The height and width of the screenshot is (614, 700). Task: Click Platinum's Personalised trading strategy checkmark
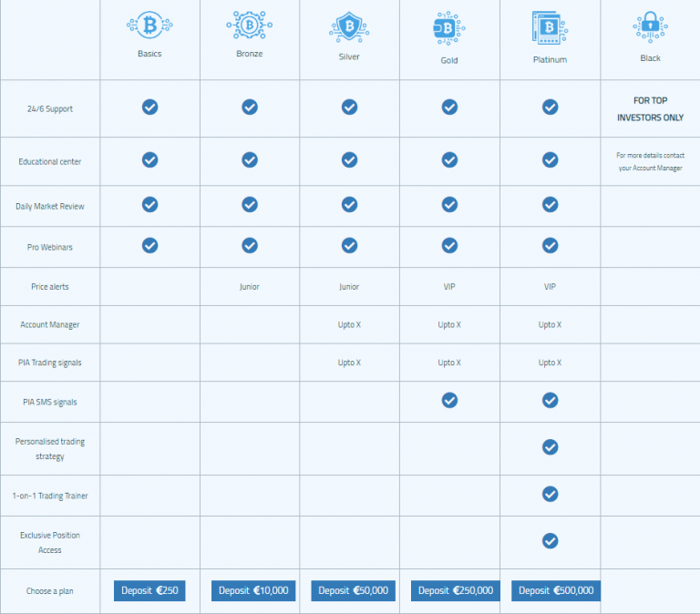click(x=550, y=446)
